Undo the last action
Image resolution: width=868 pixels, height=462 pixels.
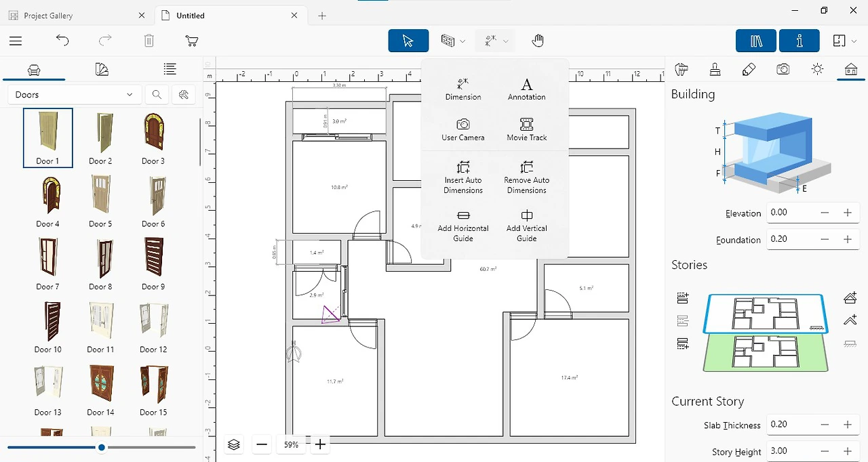coord(62,41)
